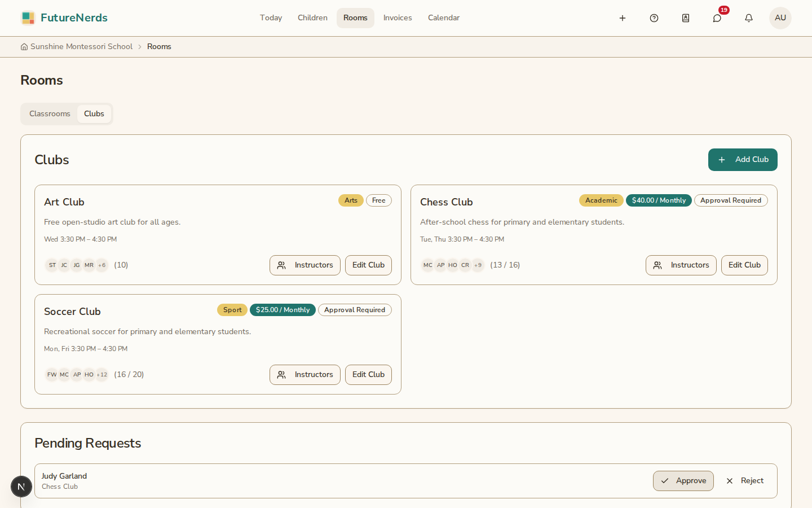
Task: Open the Invoices nav item
Action: [398, 18]
